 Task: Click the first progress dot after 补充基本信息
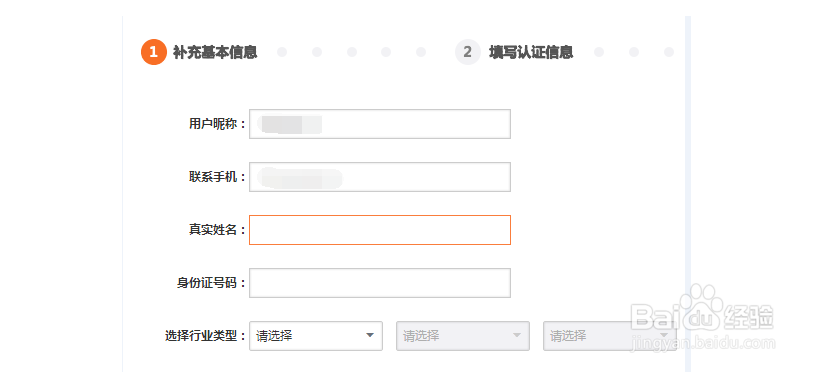point(282,52)
